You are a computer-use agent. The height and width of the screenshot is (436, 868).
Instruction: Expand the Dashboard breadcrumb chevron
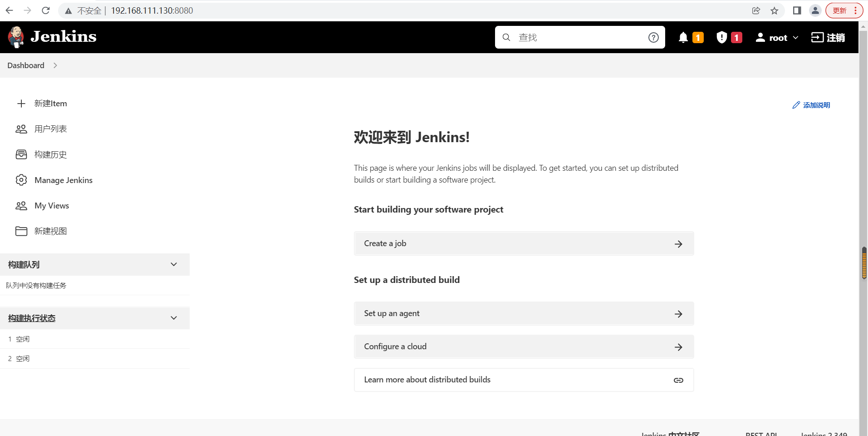[x=55, y=65]
